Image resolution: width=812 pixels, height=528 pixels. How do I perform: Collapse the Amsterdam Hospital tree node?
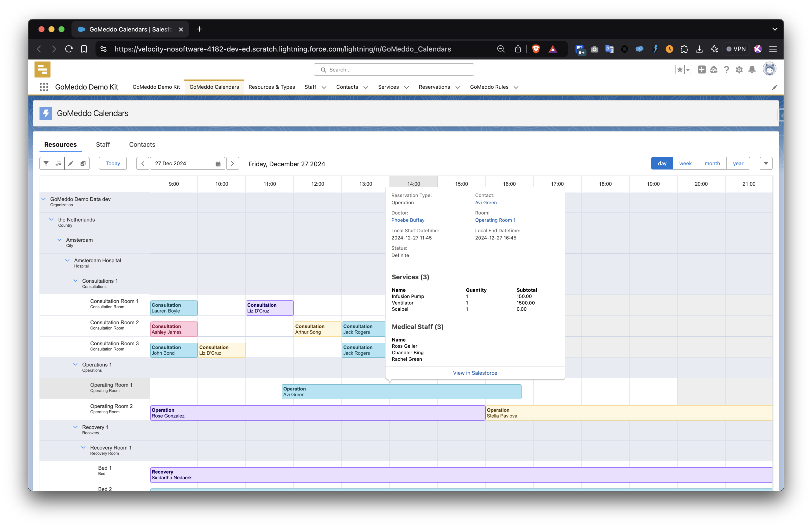tap(67, 260)
